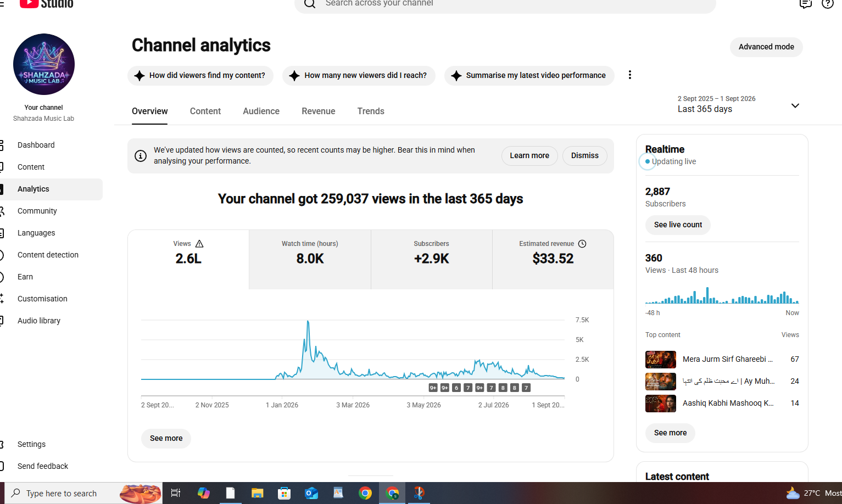Open Settings in the left sidebar

51,444
